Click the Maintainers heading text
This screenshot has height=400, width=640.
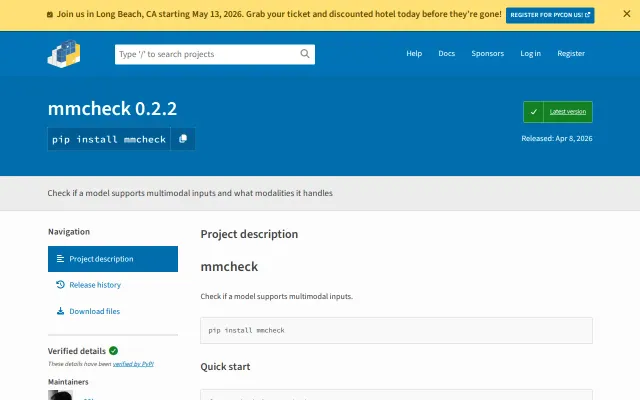pos(68,382)
